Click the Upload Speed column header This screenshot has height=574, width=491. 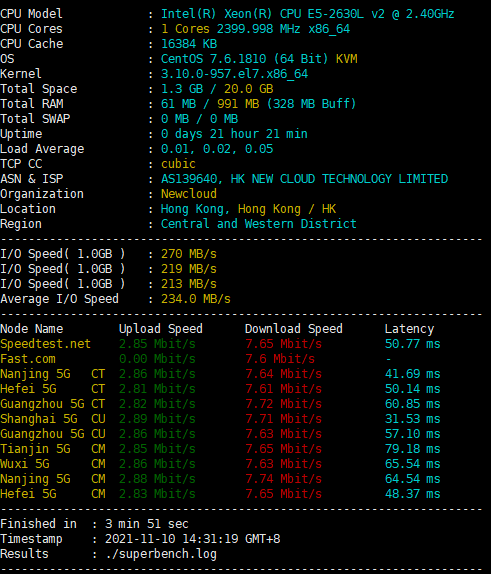click(161, 329)
